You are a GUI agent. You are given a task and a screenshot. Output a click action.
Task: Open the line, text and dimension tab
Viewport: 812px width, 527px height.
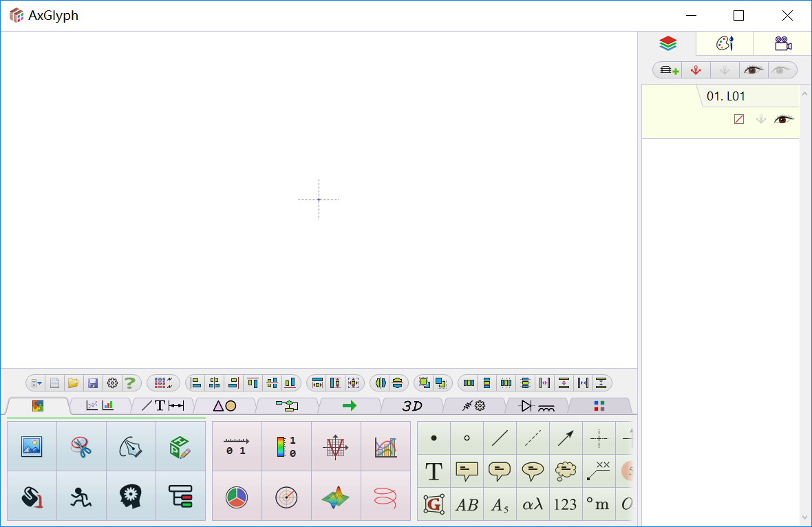click(x=162, y=406)
